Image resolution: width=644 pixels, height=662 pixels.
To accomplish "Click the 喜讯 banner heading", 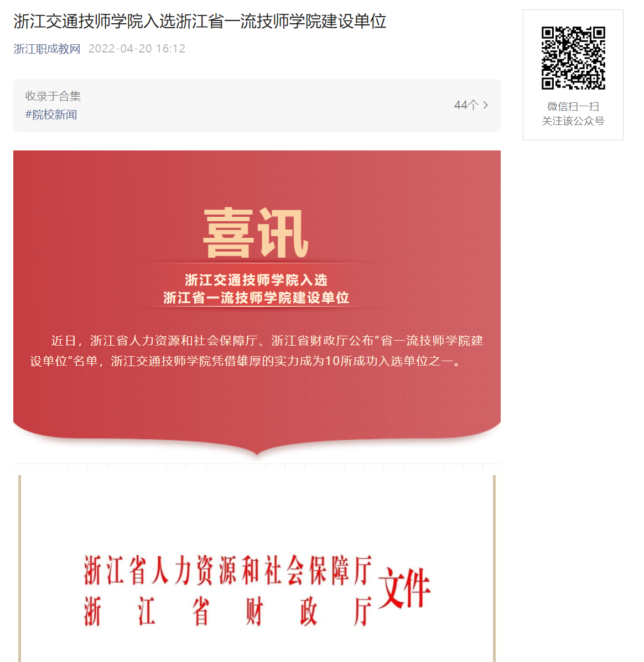I will tap(256, 233).
